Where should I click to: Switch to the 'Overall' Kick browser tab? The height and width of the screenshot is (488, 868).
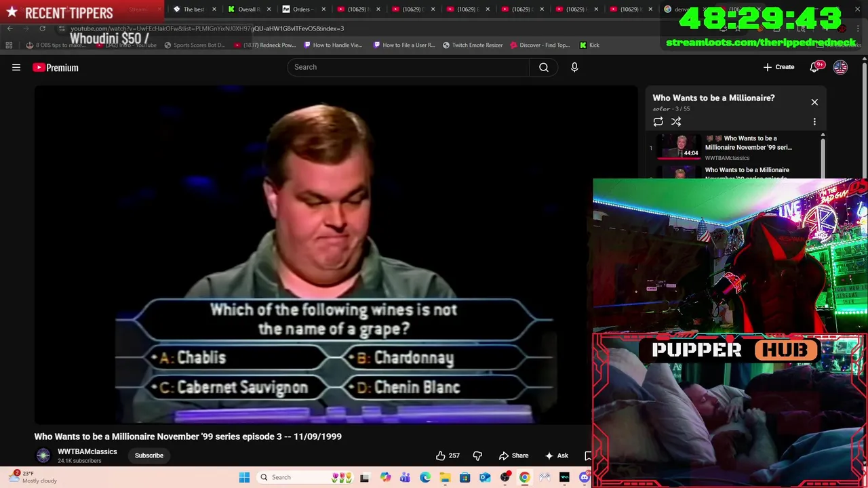coord(248,9)
